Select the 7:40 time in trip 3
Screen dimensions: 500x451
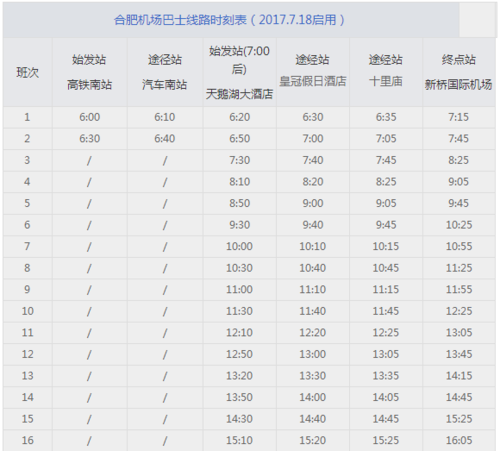tap(313, 160)
